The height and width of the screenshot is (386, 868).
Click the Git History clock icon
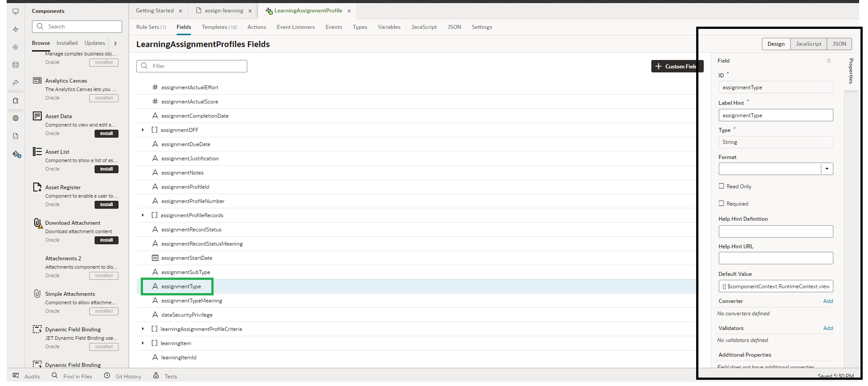107,376
